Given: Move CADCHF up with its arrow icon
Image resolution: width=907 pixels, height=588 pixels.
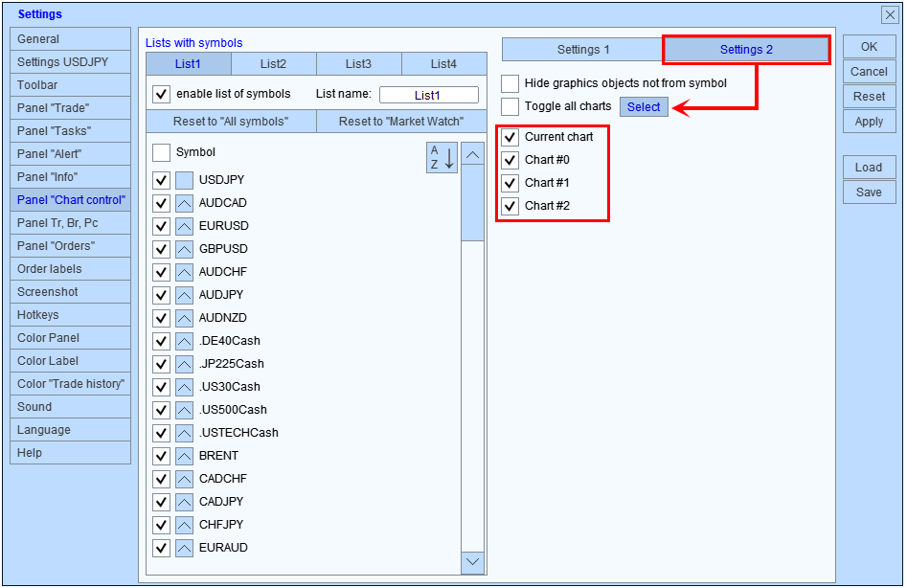Looking at the screenshot, I should [x=185, y=479].
